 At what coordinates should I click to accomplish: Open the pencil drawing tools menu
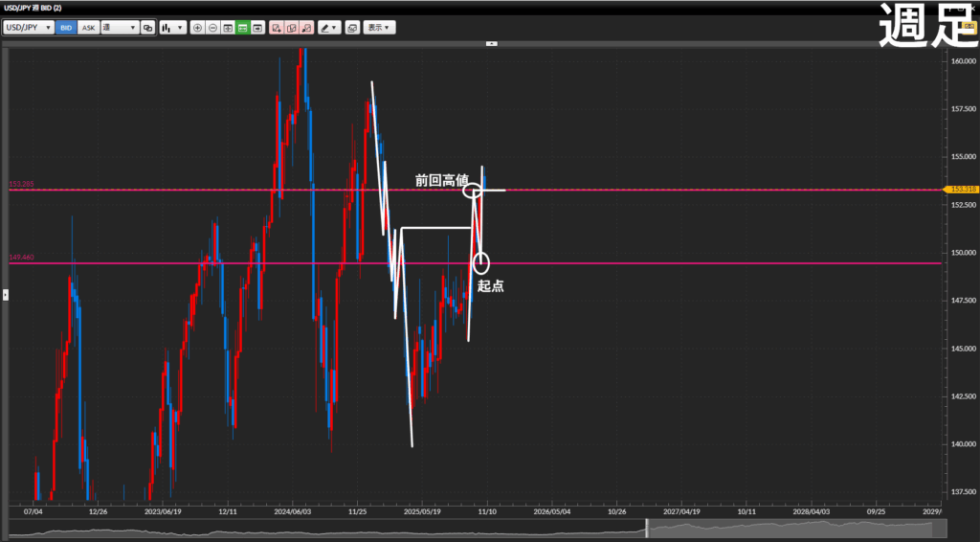[x=329, y=28]
